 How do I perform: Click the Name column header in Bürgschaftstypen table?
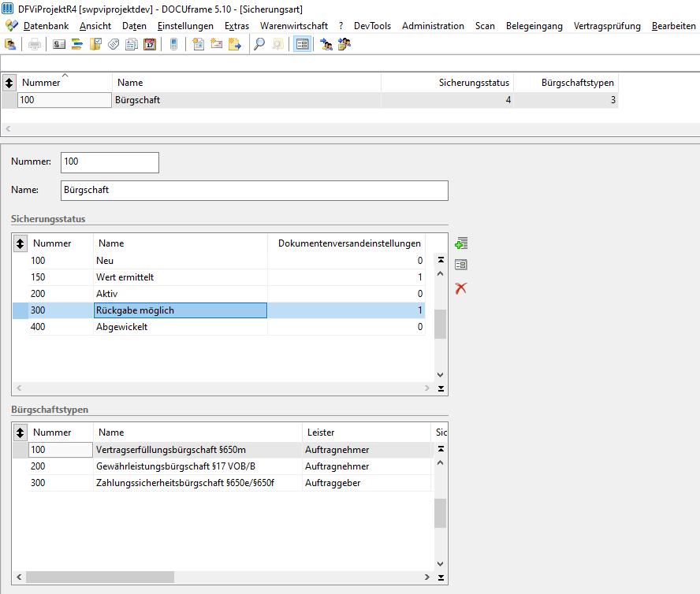coord(198,433)
